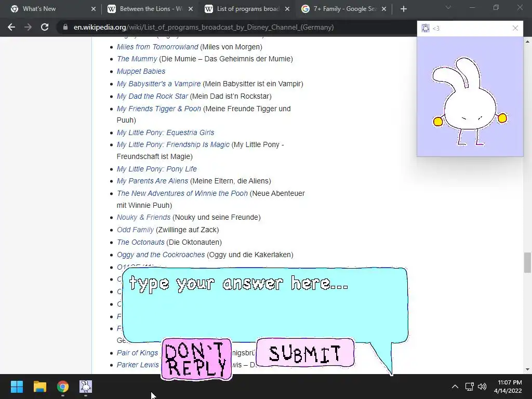Open My Little Pony: Equestria Girls link
The width and height of the screenshot is (532, 399).
(x=165, y=132)
